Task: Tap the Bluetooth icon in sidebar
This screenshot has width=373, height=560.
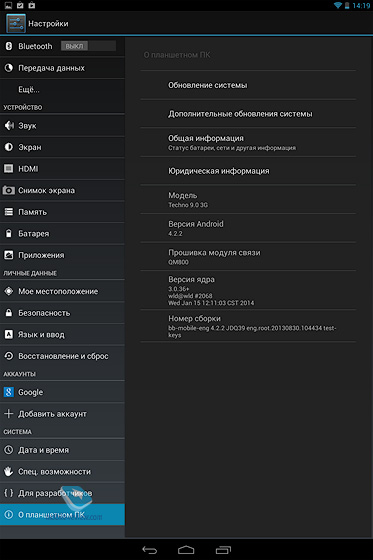Action: 9,46
